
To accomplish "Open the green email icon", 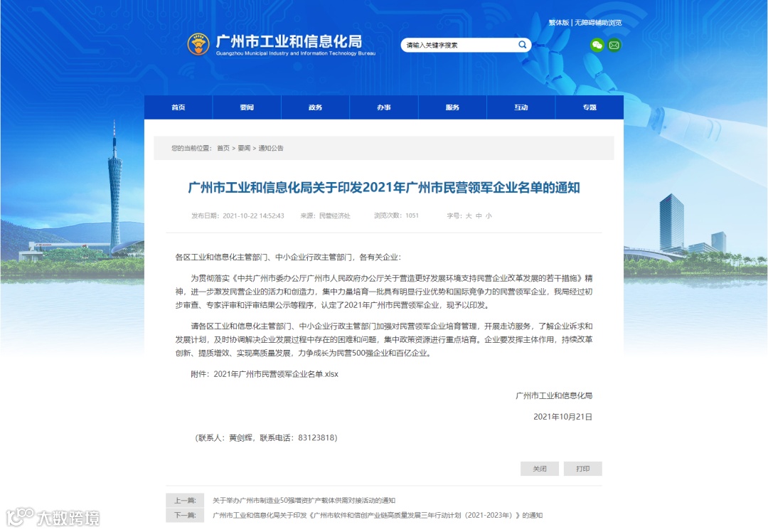I will pyautogui.click(x=614, y=45).
